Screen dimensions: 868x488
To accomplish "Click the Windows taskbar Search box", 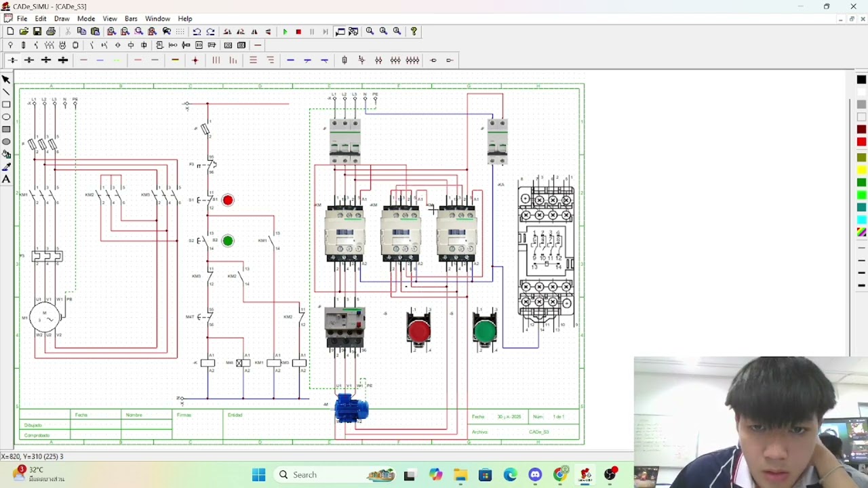I will click(x=305, y=475).
